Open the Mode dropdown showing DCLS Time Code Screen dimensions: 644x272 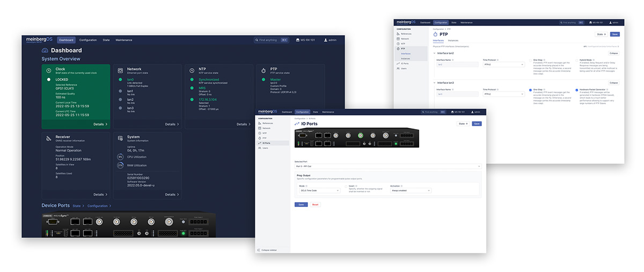[x=319, y=190]
